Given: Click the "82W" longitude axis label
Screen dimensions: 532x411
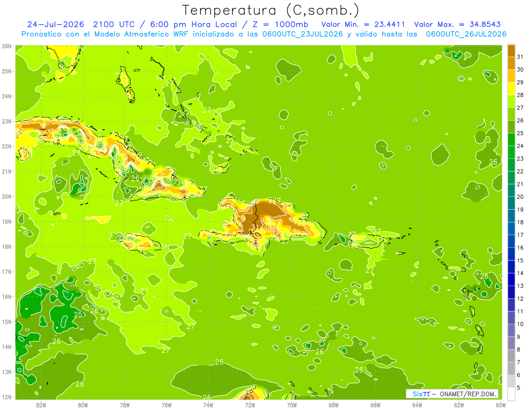Looking at the screenshot, I should point(41,405).
